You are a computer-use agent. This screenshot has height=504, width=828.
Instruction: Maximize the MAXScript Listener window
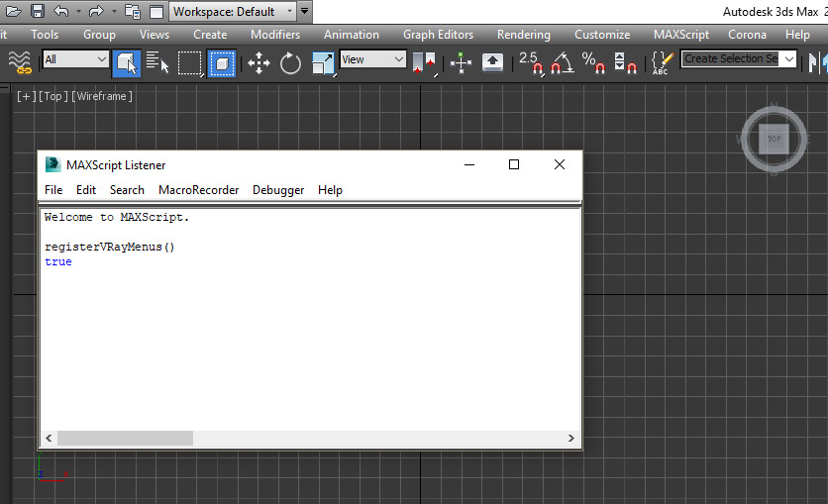(x=514, y=164)
